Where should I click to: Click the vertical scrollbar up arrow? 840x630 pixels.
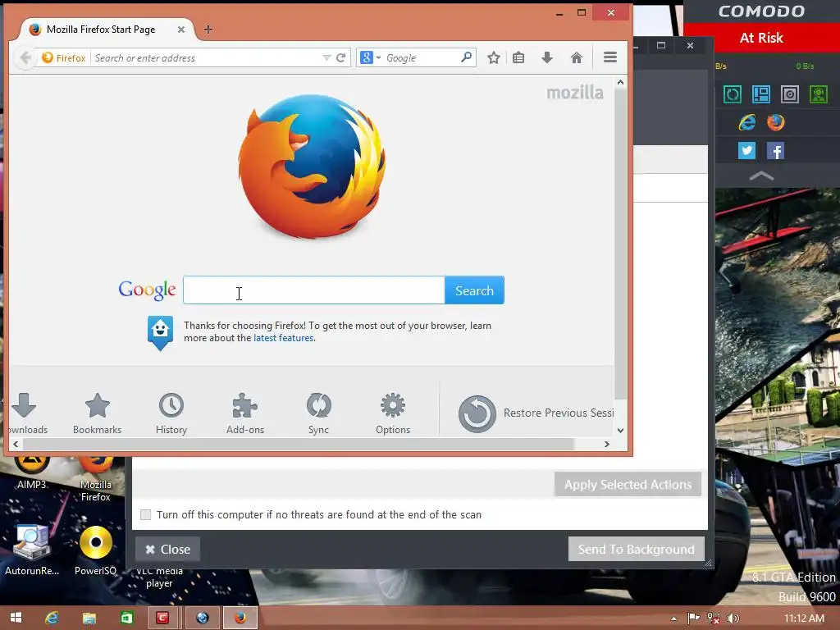pos(620,83)
